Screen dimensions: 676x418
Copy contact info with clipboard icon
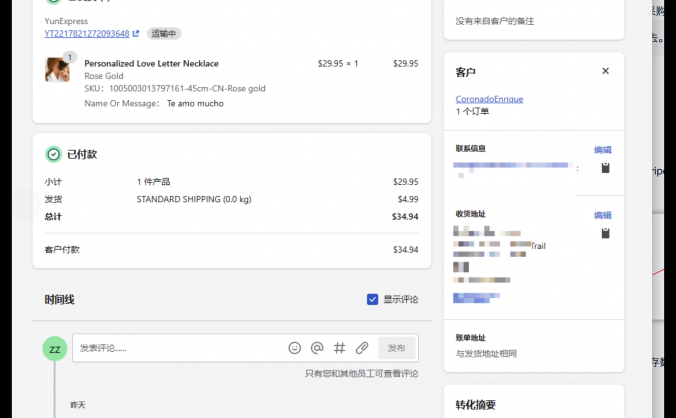[605, 168]
